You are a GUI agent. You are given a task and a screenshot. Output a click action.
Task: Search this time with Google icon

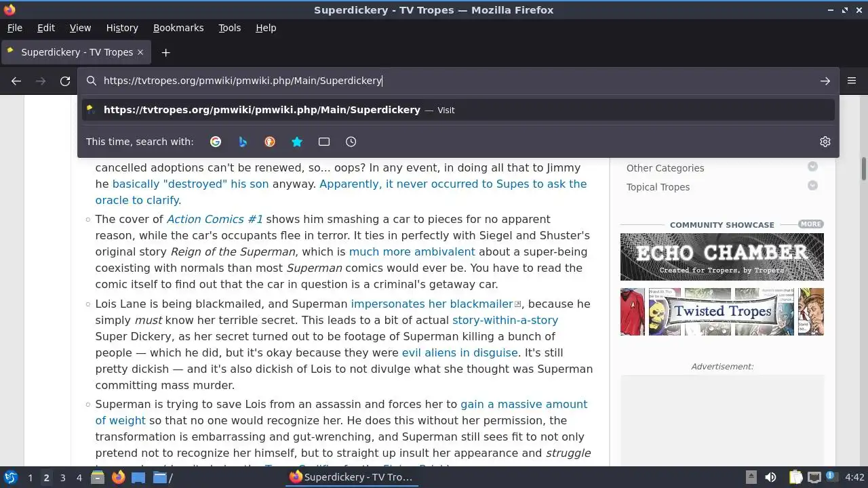[x=216, y=142]
